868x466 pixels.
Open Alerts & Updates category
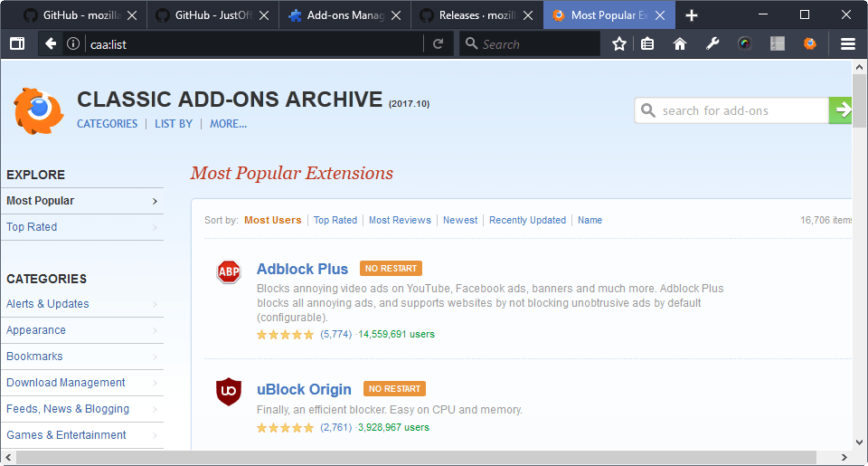[x=82, y=304]
